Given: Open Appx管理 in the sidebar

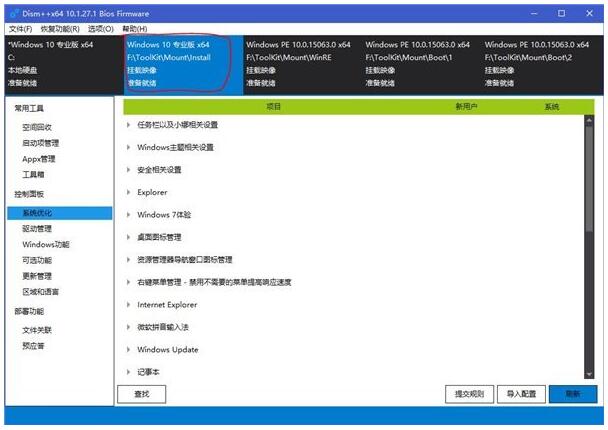Looking at the screenshot, I should (39, 159).
